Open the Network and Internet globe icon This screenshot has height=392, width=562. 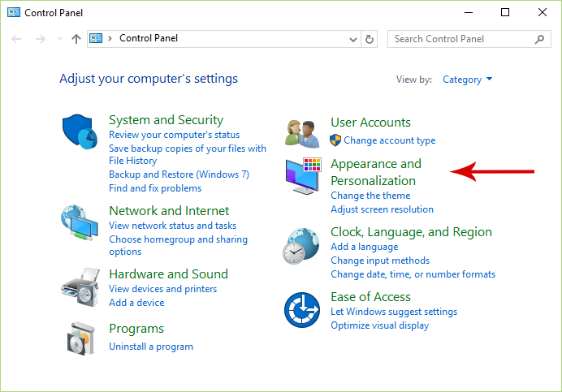80,222
